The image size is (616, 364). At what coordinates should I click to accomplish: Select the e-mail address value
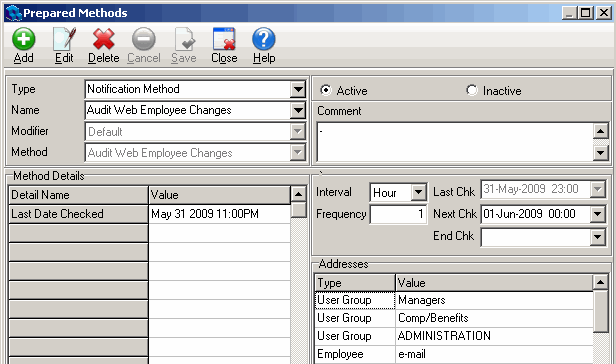[x=494, y=354]
